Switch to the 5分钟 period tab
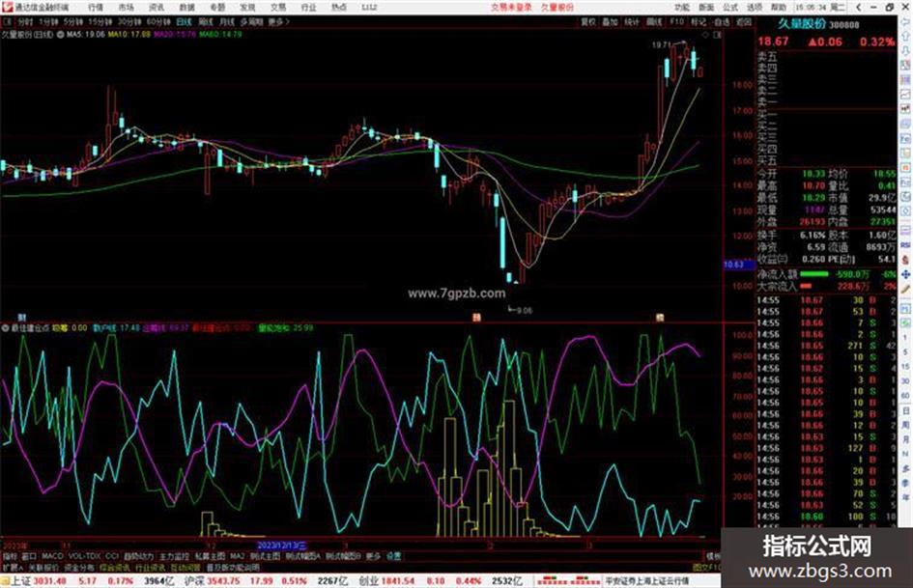The image size is (913, 588). coord(72,21)
